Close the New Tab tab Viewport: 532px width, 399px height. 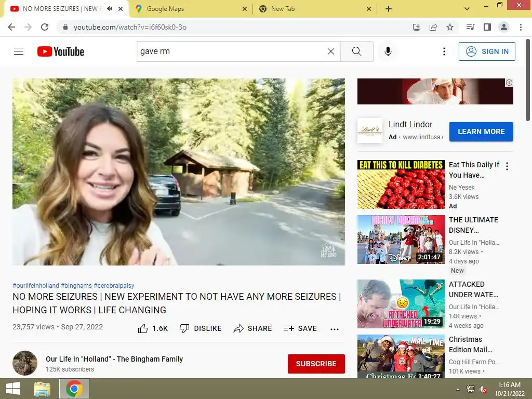(369, 9)
